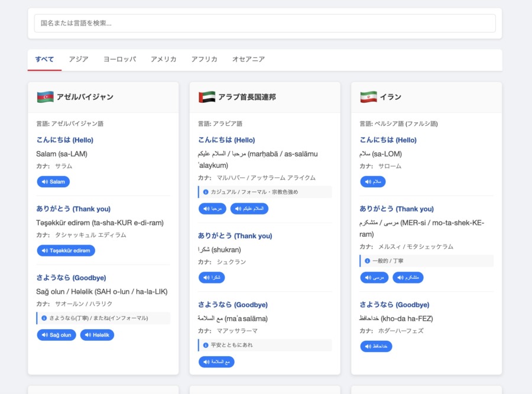Click こんにちは (Hello) heading in Iran card
532x394 pixels.
[x=388, y=139]
